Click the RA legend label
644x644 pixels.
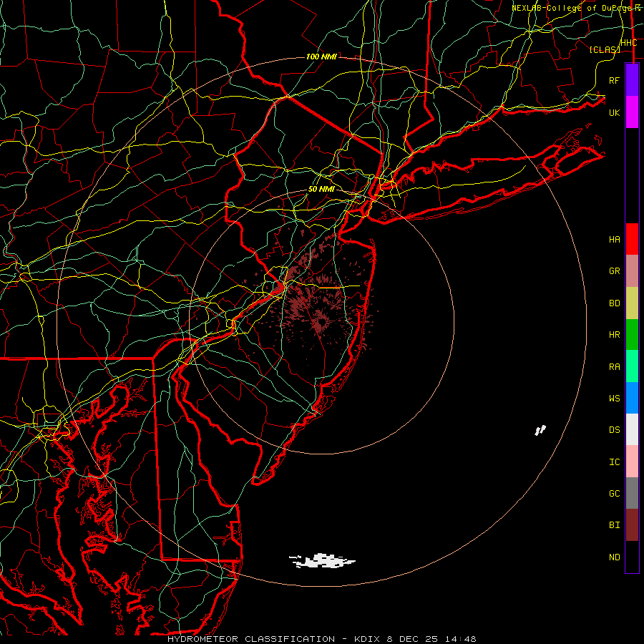point(614,367)
